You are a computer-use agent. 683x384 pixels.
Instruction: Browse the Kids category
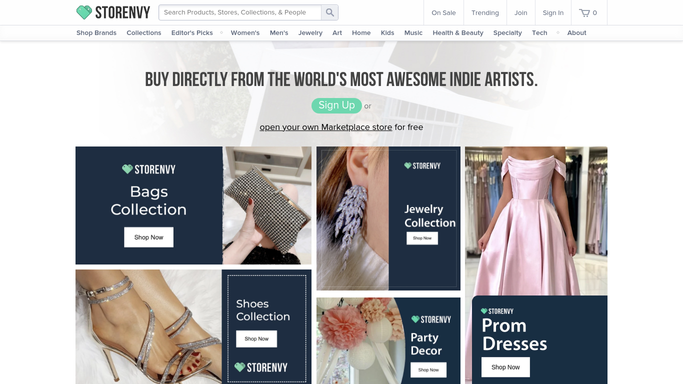[x=387, y=33]
